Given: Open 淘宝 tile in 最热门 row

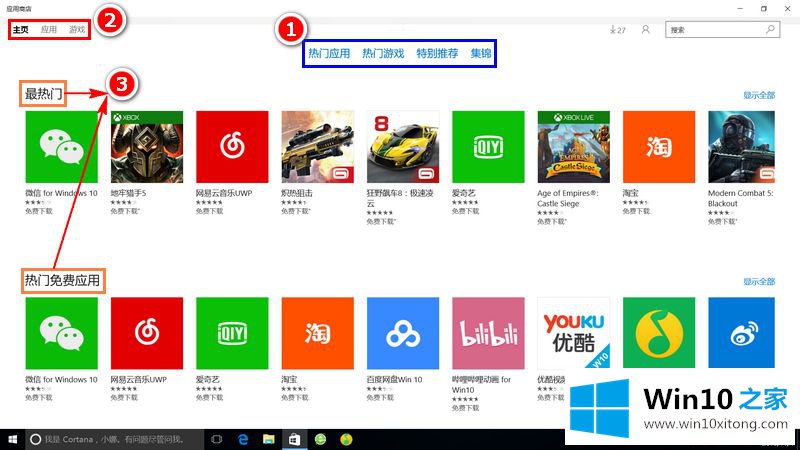Looking at the screenshot, I should [x=659, y=147].
